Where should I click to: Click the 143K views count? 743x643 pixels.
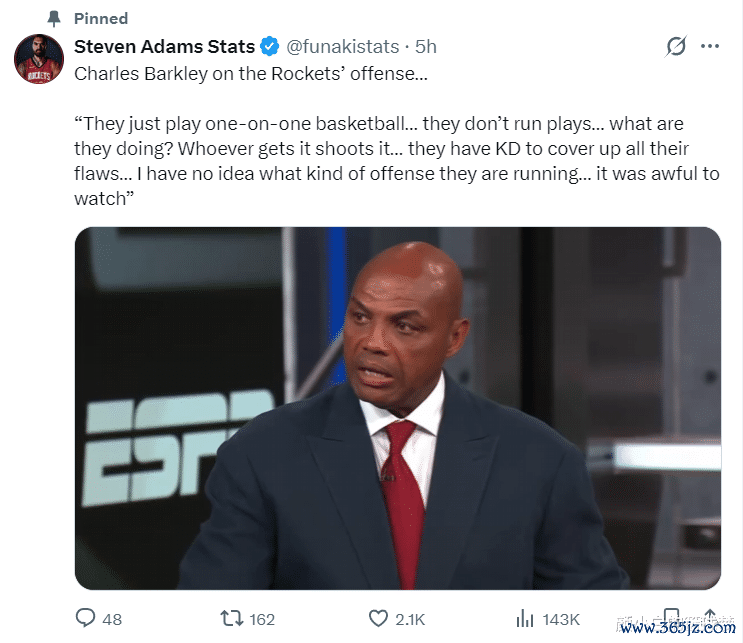click(561, 620)
